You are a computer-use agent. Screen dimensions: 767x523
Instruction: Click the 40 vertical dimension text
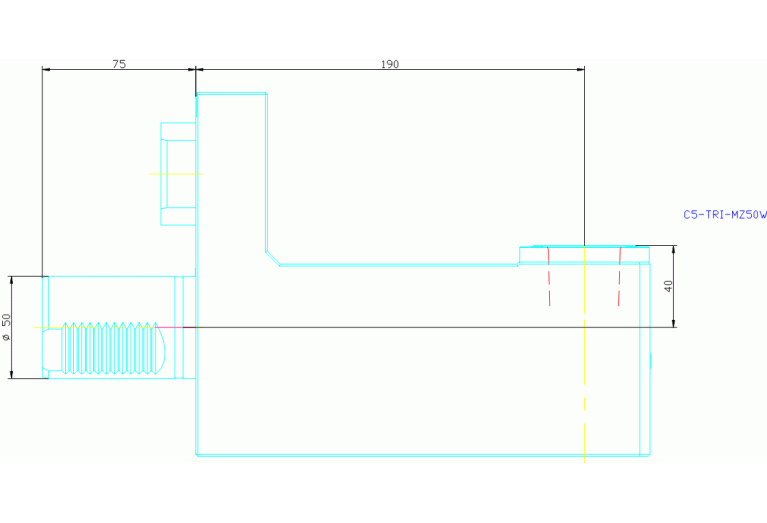668,285
